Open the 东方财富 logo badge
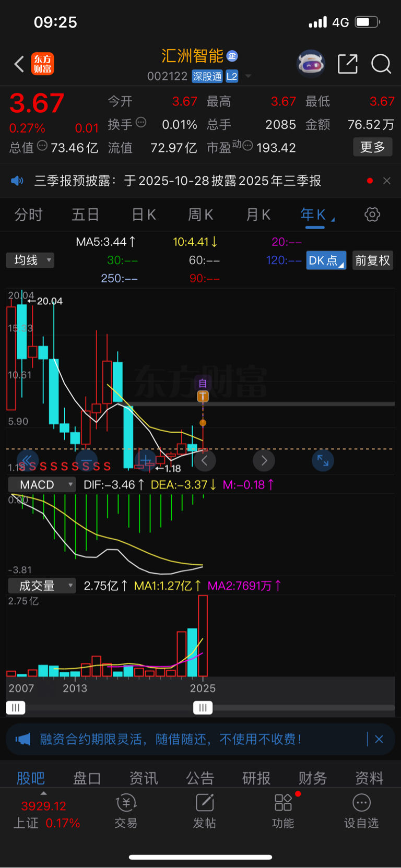The width and height of the screenshot is (401, 868). (42, 64)
